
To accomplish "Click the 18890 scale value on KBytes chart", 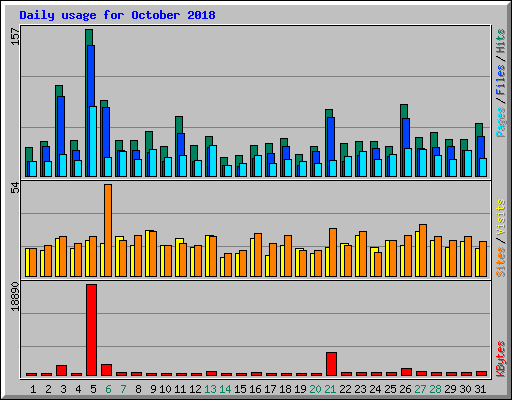I will tap(15, 297).
